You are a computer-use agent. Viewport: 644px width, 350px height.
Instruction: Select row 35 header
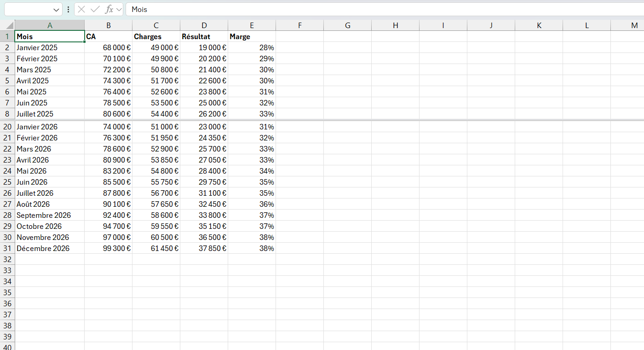[x=7, y=292]
